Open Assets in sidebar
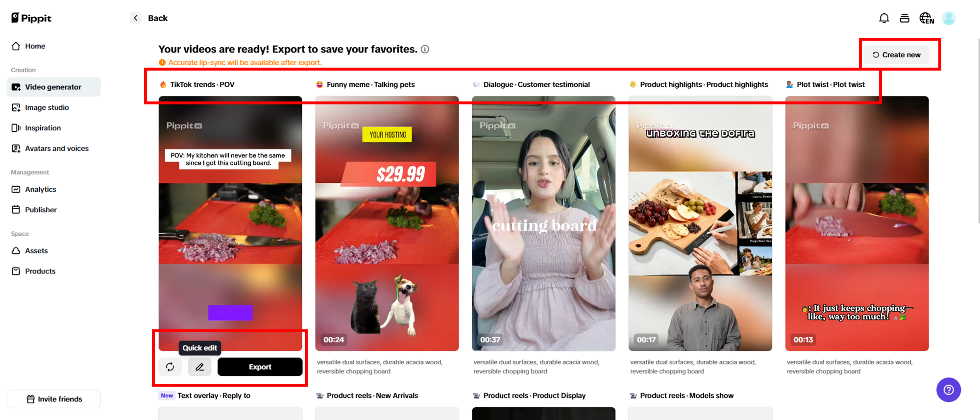 pos(54,250)
